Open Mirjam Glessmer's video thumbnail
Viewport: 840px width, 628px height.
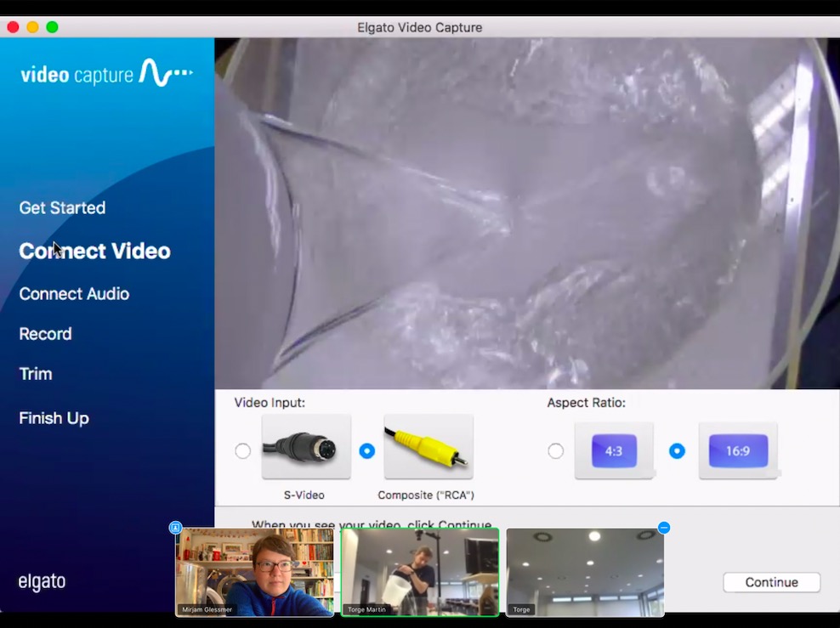pyautogui.click(x=255, y=572)
